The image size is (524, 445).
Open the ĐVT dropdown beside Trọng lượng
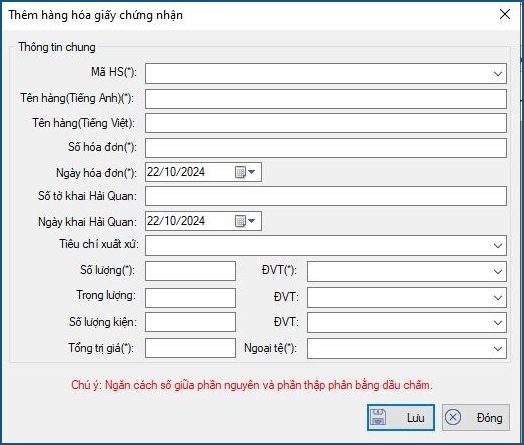click(498, 297)
